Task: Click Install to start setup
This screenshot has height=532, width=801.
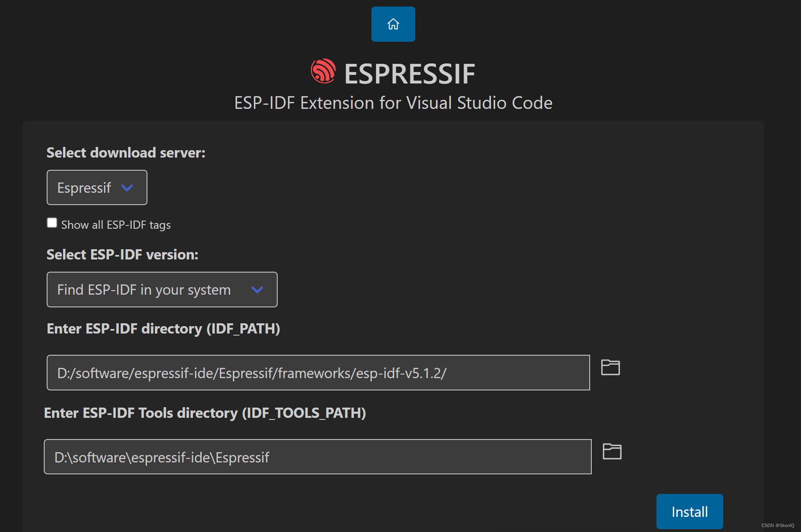Action: pyautogui.click(x=690, y=511)
